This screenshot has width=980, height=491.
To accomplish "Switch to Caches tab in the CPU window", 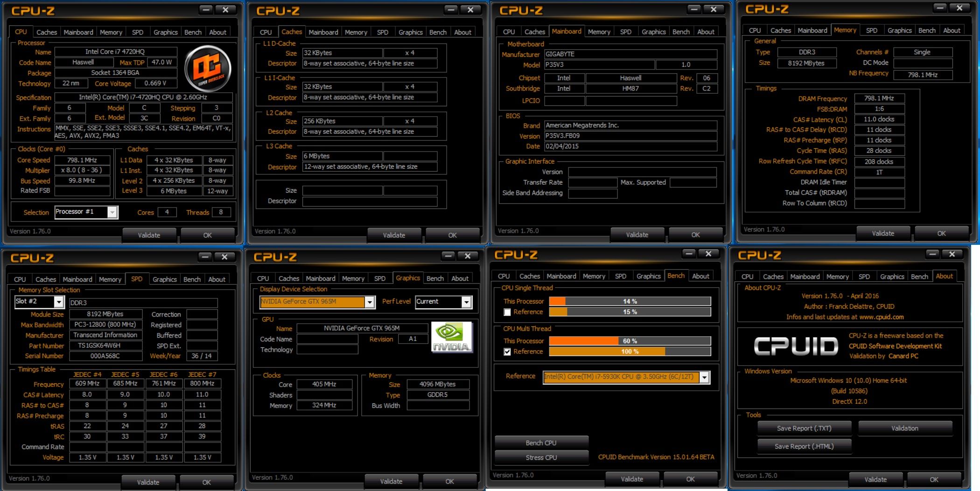I will (47, 32).
